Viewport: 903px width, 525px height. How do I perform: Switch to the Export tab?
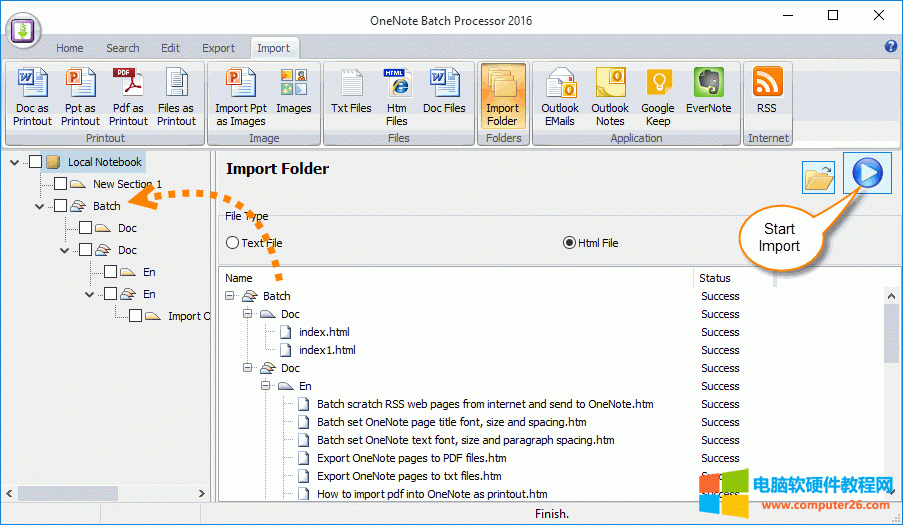point(218,48)
